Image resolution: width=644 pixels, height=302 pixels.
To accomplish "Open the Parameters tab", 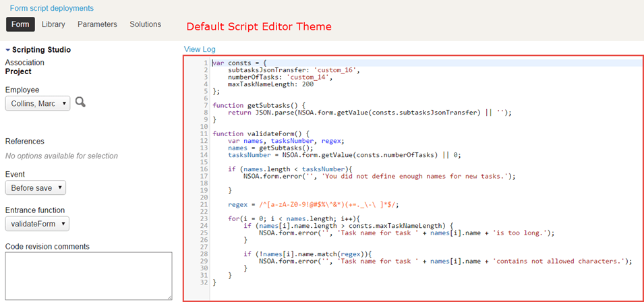I will (x=97, y=24).
